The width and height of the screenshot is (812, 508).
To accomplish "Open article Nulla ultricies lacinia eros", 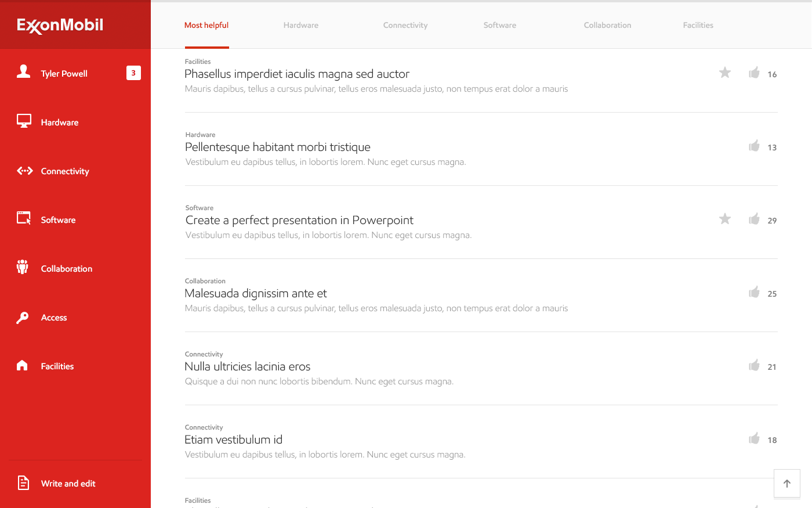I will coord(248,366).
